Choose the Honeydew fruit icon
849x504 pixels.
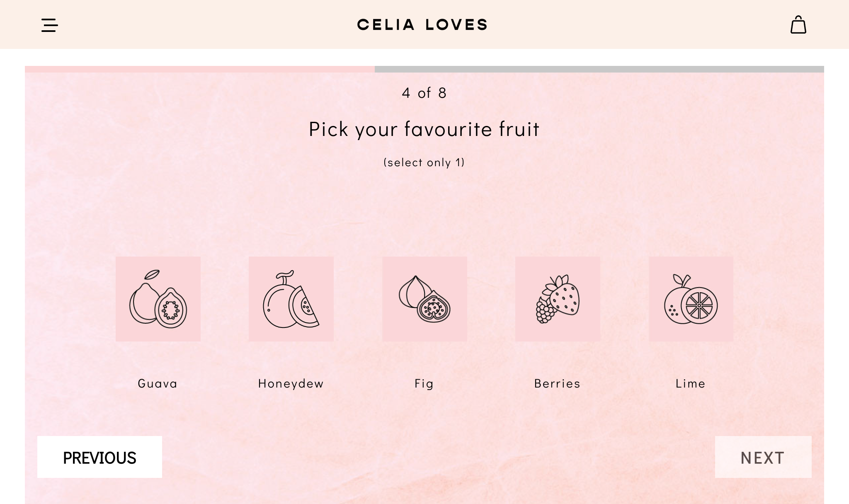tap(291, 299)
